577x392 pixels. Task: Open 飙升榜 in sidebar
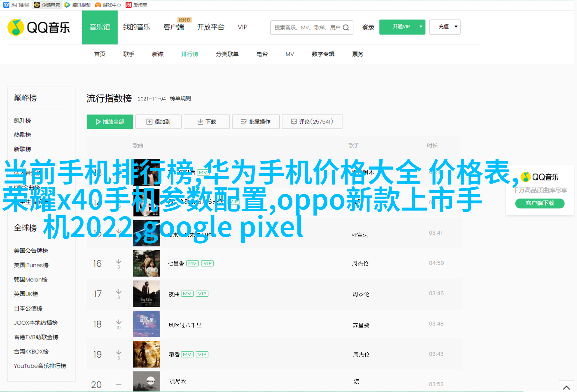tap(23, 120)
